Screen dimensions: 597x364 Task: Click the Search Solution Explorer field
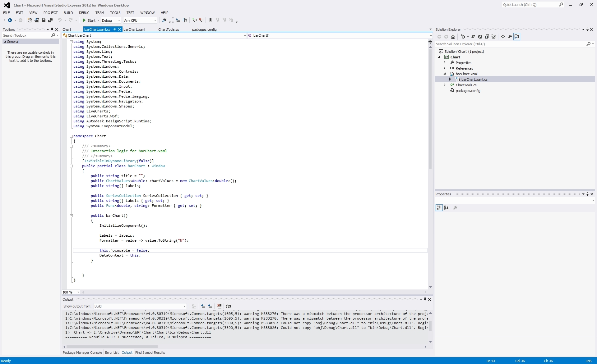pyautogui.click(x=510, y=44)
